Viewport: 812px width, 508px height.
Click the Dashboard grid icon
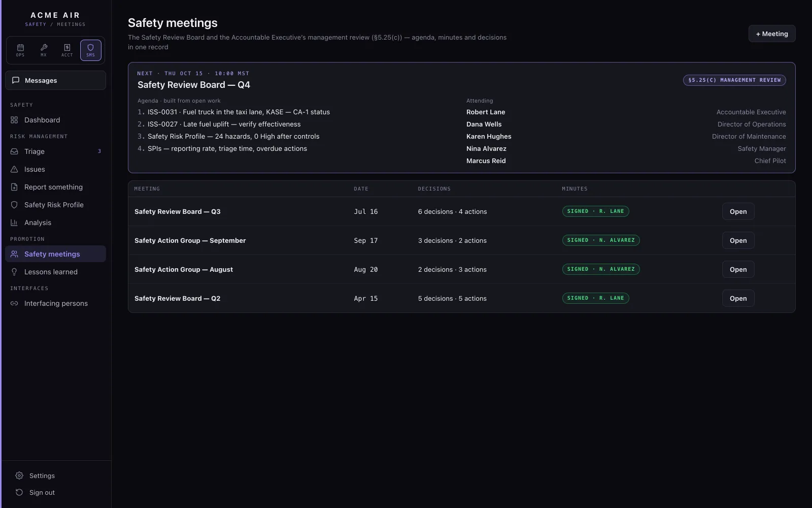(x=14, y=120)
